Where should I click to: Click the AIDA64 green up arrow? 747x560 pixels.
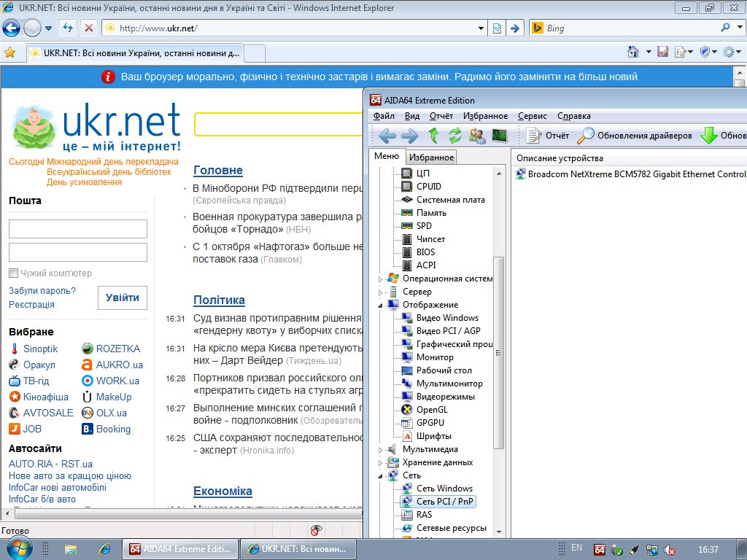point(433,136)
